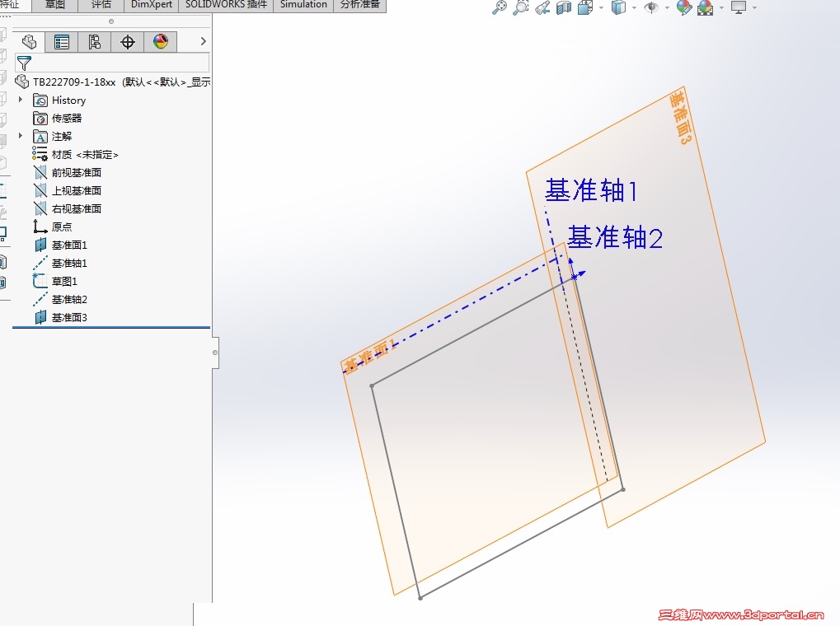Open the DisplayManager color ball tab

(160, 42)
